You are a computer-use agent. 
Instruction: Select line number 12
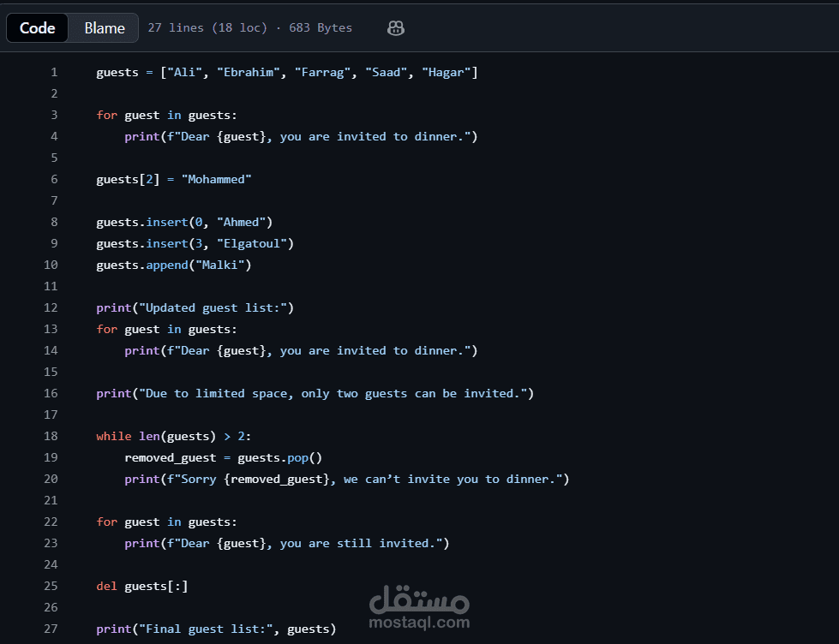point(51,307)
